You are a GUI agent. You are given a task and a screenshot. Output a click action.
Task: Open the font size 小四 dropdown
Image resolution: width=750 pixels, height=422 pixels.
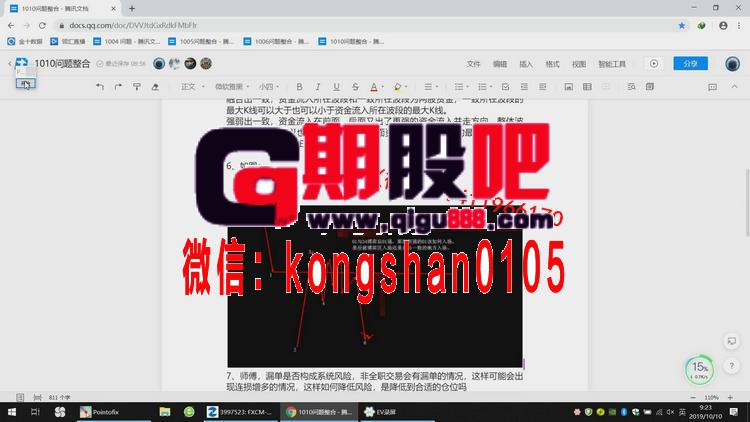269,87
